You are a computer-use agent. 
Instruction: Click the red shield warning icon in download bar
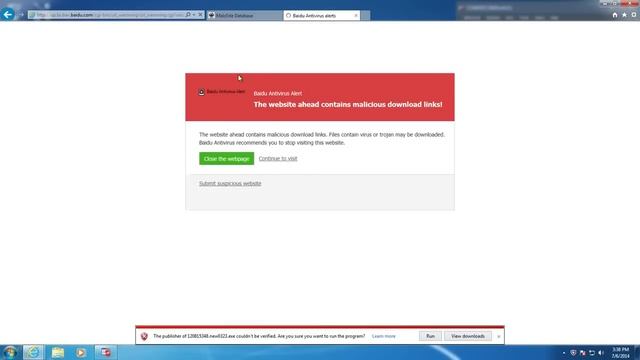click(144, 336)
